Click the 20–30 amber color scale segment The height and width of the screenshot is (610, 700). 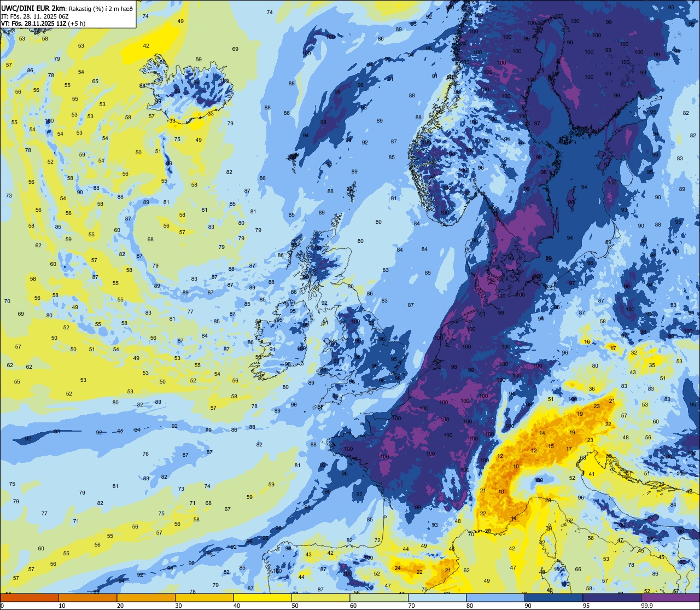[146, 597]
